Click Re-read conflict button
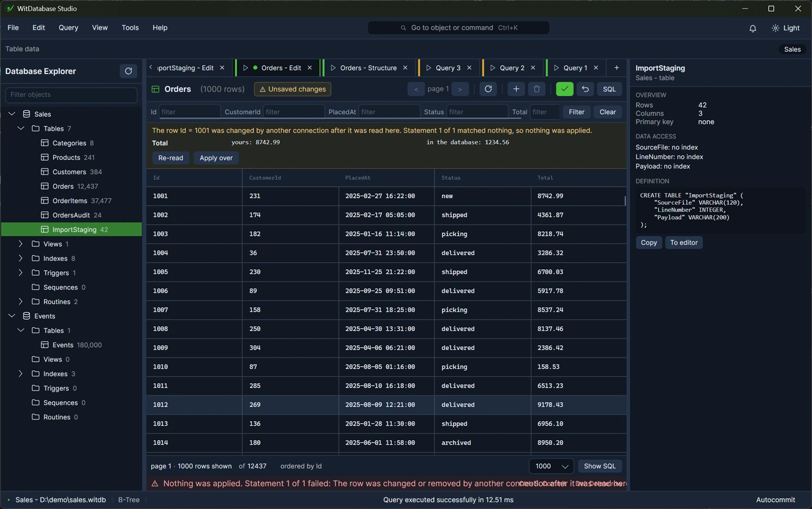Image resolution: width=812 pixels, height=509 pixels. pyautogui.click(x=170, y=158)
